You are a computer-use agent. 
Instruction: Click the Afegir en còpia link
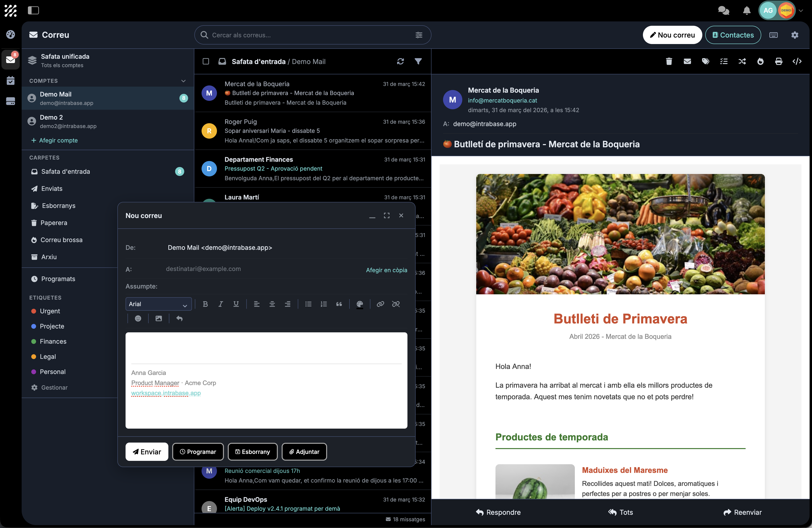386,270
